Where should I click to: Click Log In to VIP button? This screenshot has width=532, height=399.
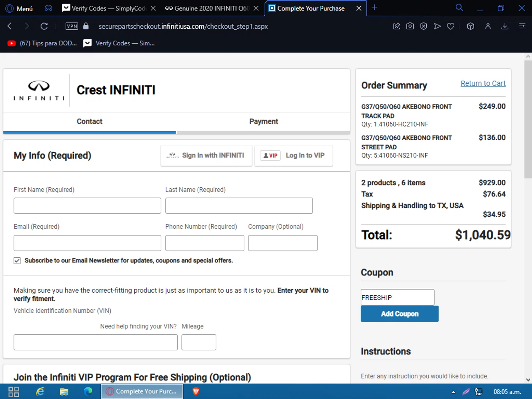(x=294, y=155)
